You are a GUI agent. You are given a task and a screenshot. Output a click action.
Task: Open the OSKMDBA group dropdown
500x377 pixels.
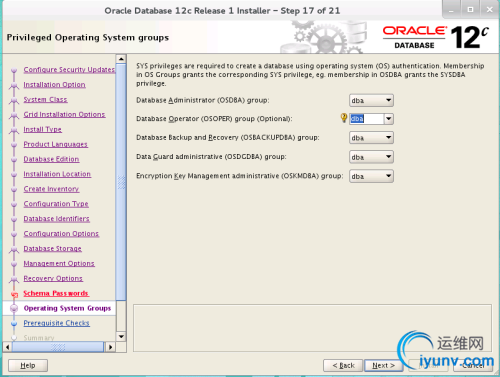click(371, 176)
